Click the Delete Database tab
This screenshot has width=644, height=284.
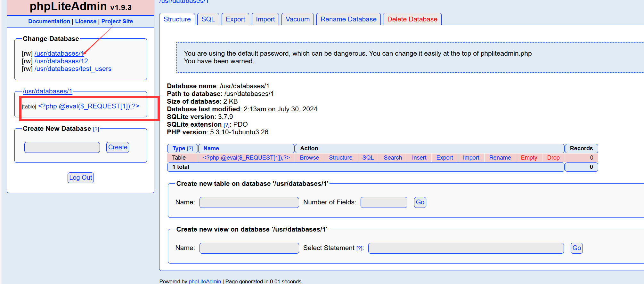[412, 19]
